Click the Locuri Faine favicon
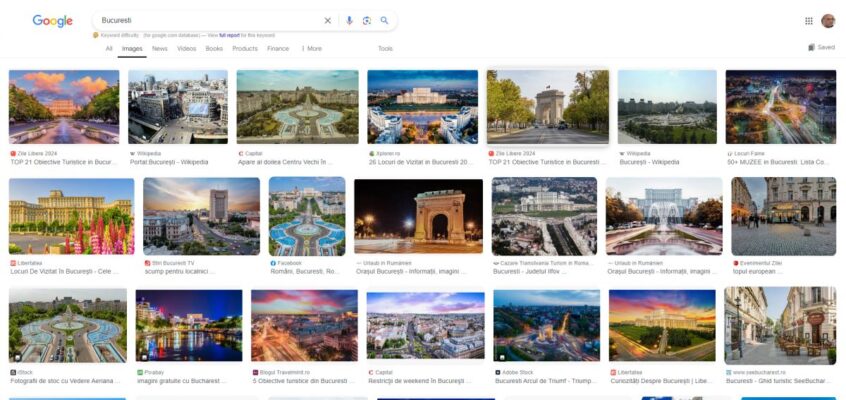846x400 pixels. click(729, 154)
